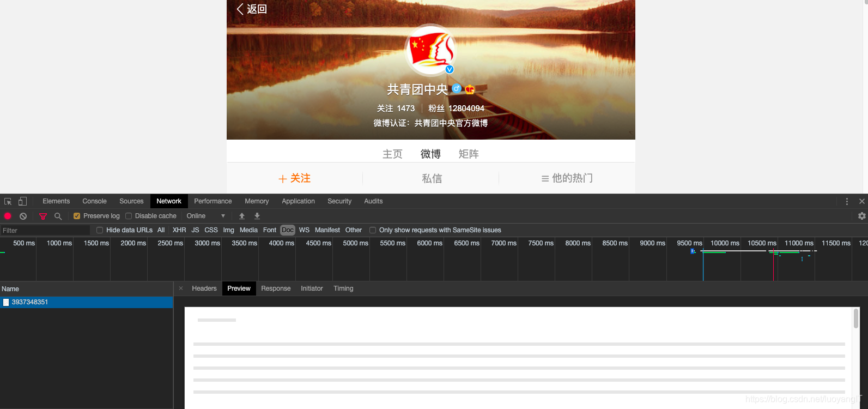The height and width of the screenshot is (409, 868).
Task: Filter requests by JS
Action: point(195,230)
